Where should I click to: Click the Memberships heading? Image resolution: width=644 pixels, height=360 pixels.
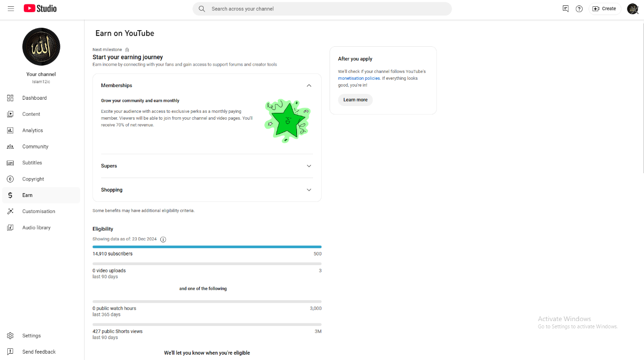117,86
